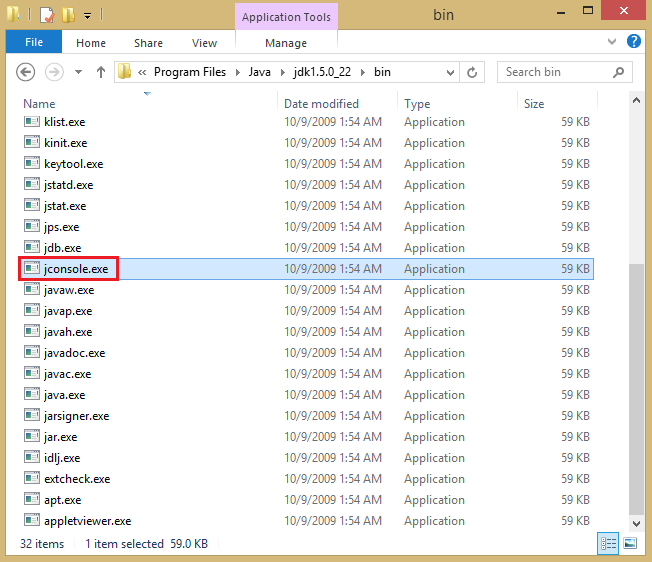
Task: Select the Application Tools contextual tab
Action: pyautogui.click(x=286, y=17)
